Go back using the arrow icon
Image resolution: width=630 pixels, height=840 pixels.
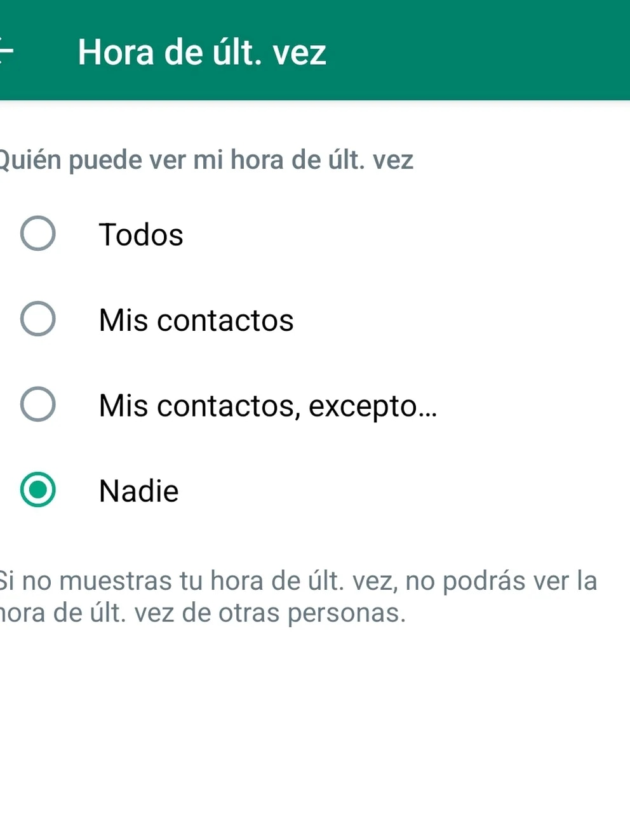point(5,51)
